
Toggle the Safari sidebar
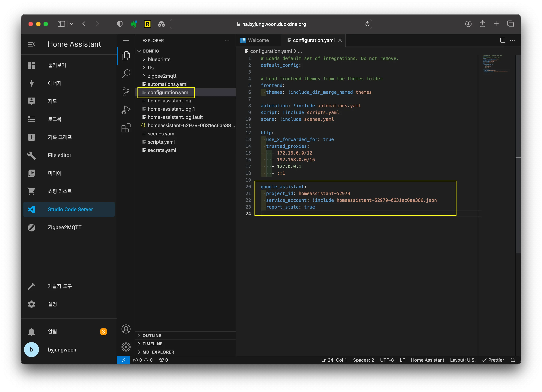[61, 24]
